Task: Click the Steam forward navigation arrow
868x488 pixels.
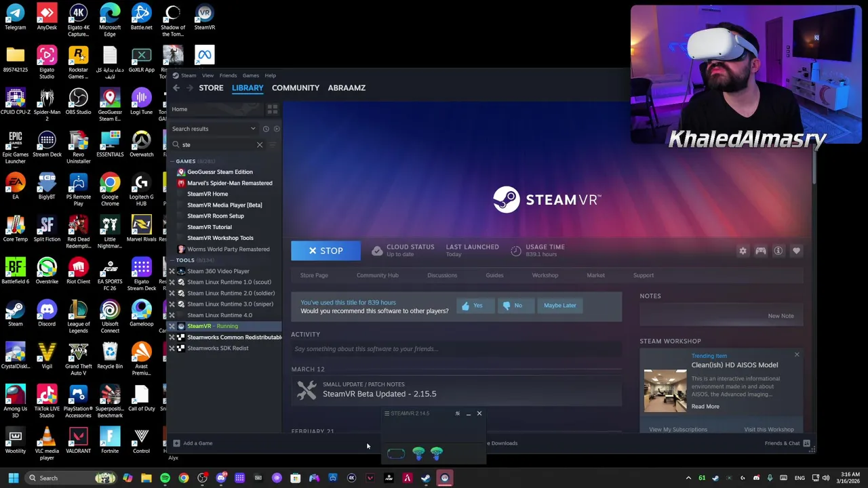Action: [x=190, y=88]
